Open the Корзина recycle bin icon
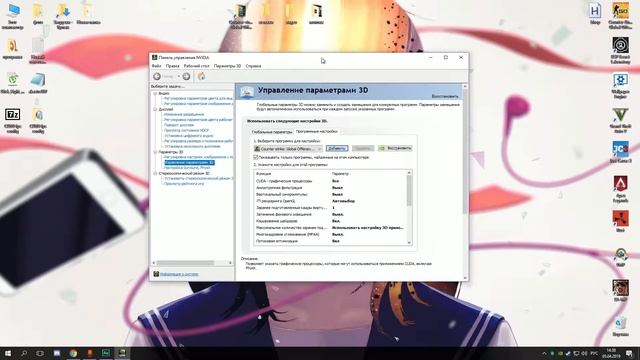 [620, 327]
